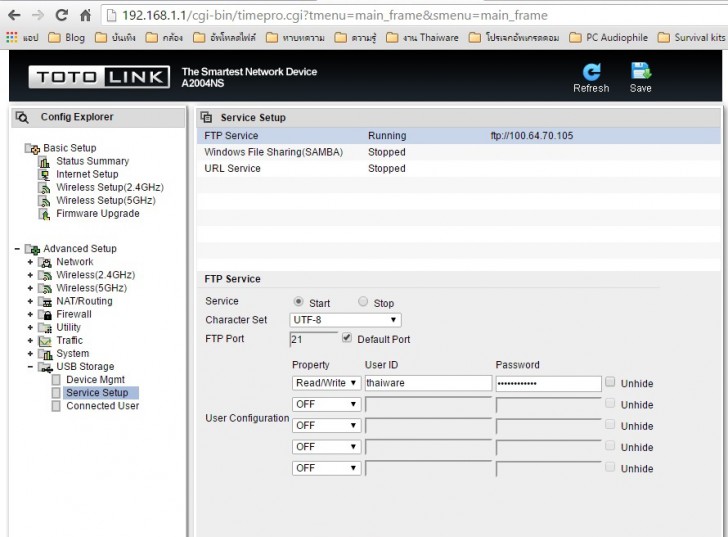
Task: Click the Status Summary chart icon
Action: (44, 162)
